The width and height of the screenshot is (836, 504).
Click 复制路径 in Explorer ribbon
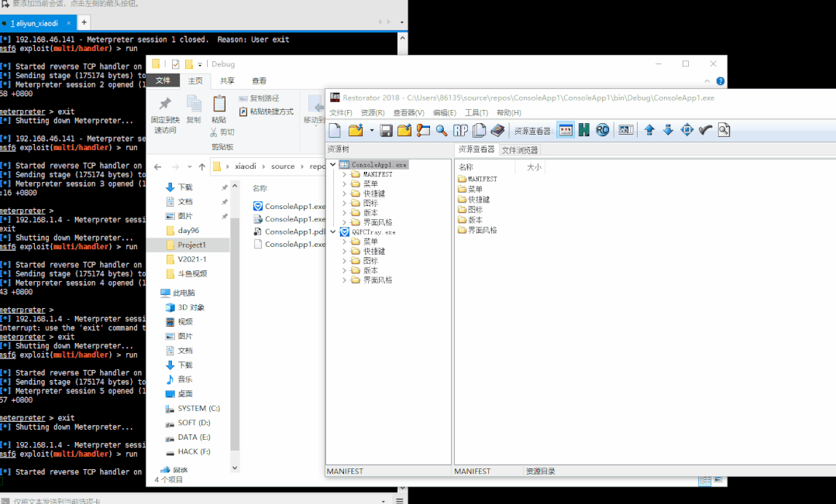coord(259,98)
